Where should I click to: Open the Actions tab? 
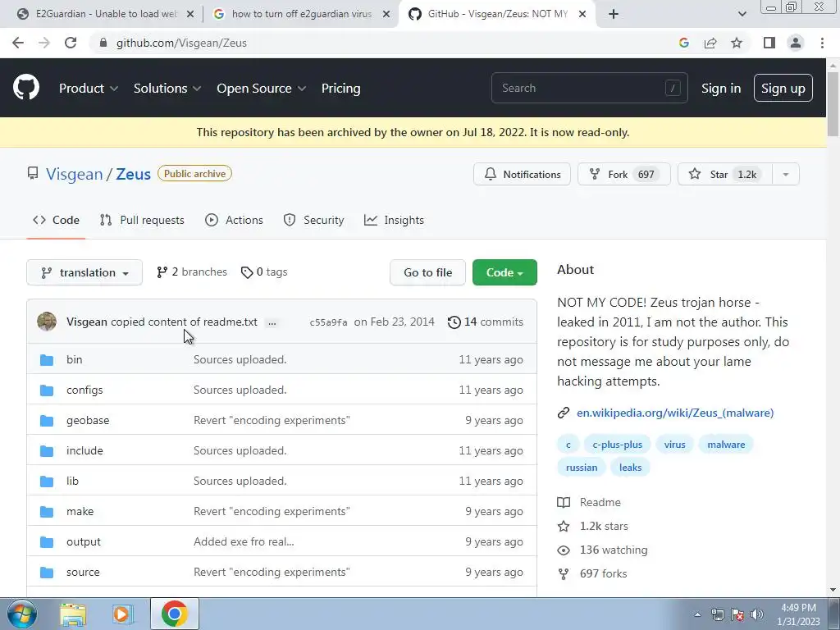pos(234,220)
